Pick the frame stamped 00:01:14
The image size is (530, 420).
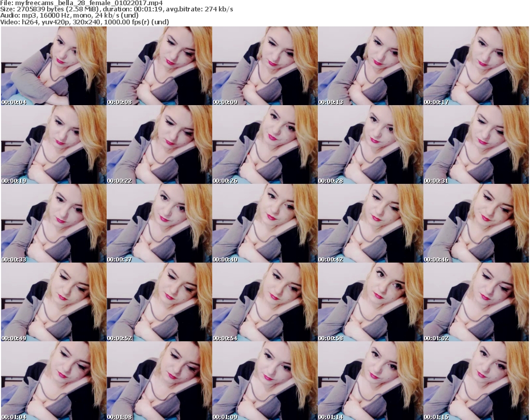coord(371,381)
